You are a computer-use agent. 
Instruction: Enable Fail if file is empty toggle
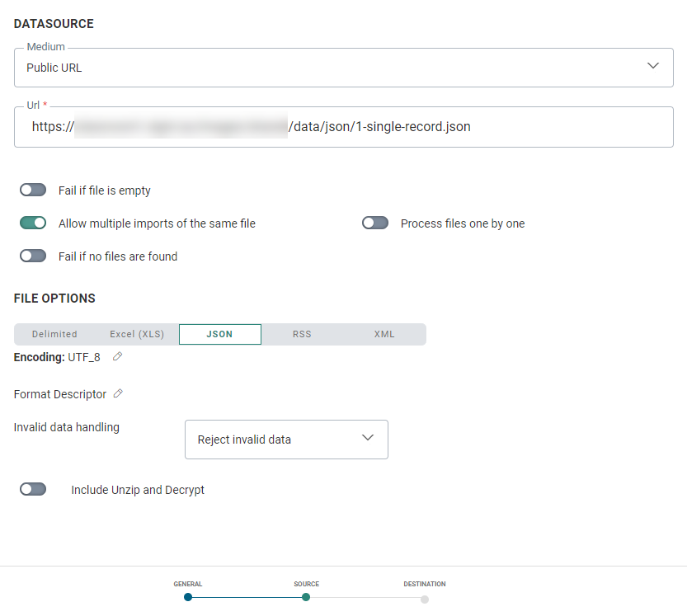tap(33, 190)
